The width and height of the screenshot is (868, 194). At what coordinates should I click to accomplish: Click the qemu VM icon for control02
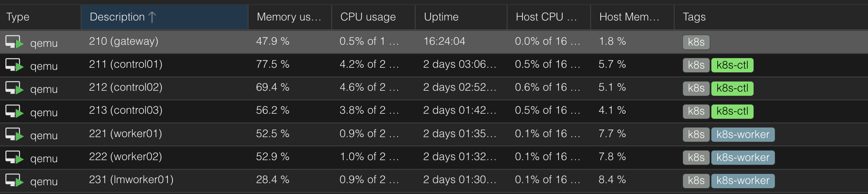[14, 88]
